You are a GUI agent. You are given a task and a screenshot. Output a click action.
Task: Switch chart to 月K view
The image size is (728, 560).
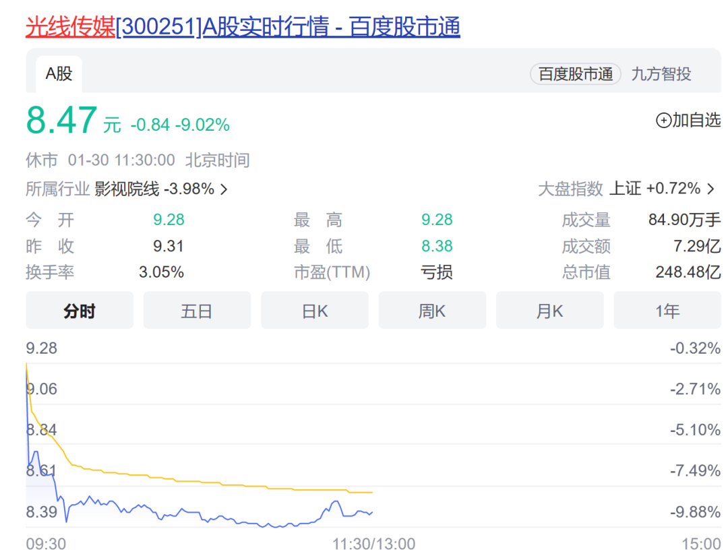tap(550, 311)
